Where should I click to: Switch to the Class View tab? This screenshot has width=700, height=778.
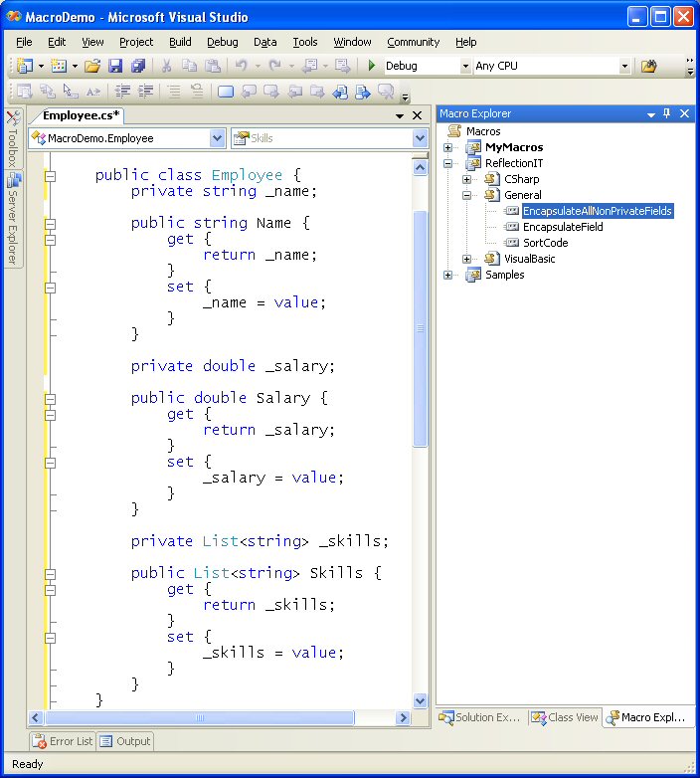tap(564, 717)
